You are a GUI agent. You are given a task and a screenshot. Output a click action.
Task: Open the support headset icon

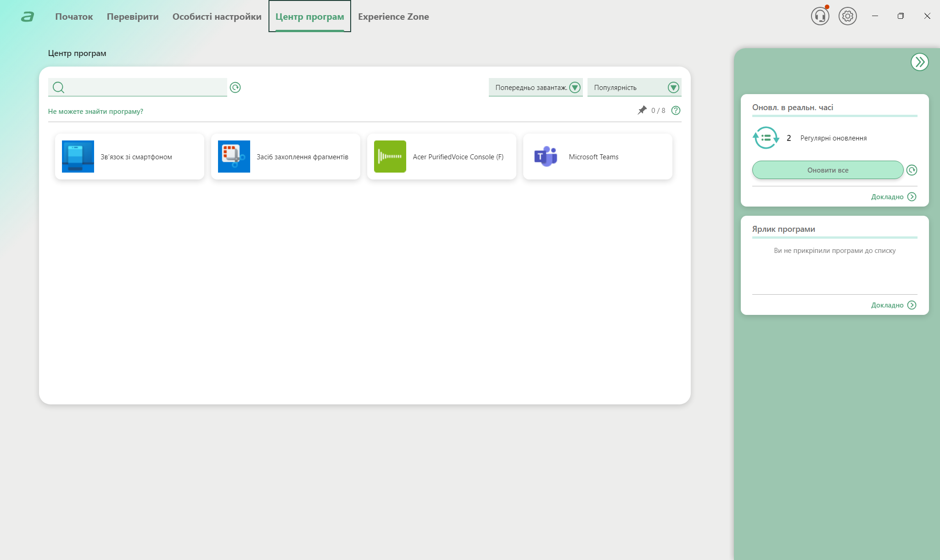(820, 17)
